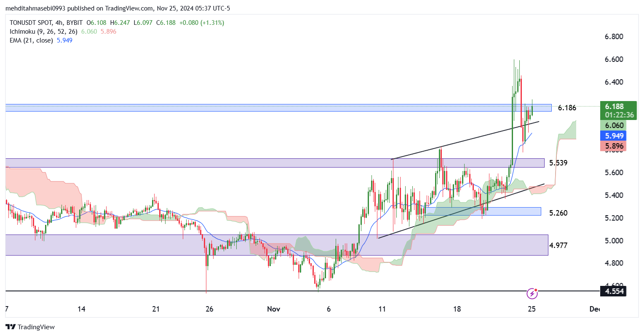
Task: Click the purple lightning event icon
Action: 532,293
